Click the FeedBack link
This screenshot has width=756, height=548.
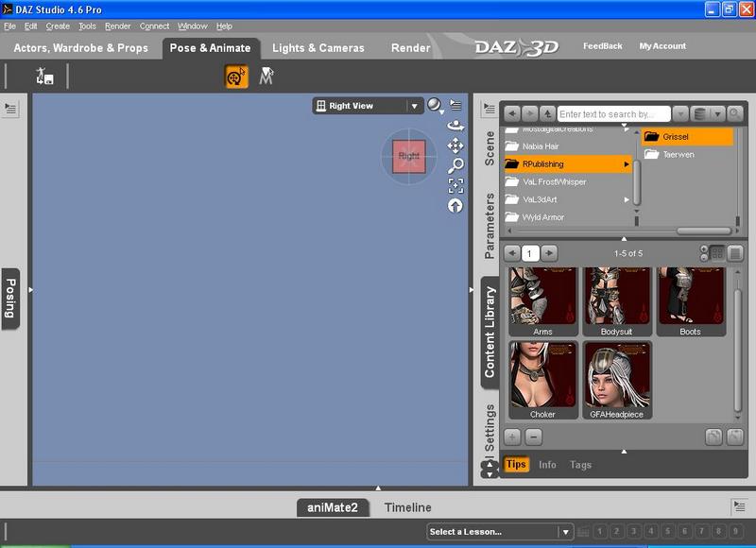pos(603,45)
